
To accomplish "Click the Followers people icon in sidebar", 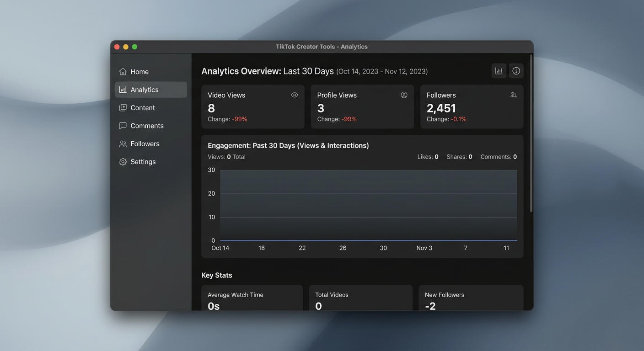I will [123, 144].
